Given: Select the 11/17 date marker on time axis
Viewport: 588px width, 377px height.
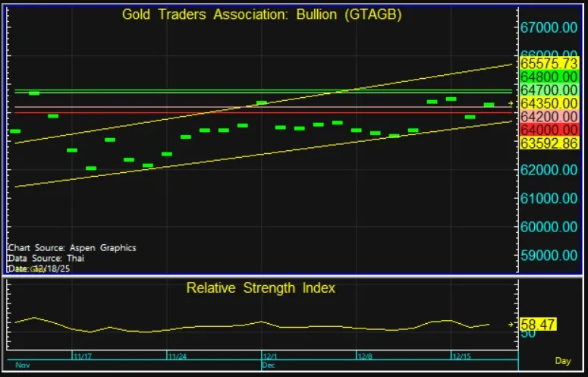Looking at the screenshot, I should (x=83, y=355).
